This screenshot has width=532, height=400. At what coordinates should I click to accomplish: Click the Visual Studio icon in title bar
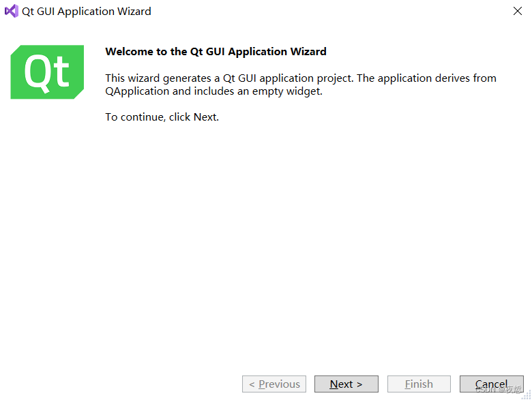(11, 11)
